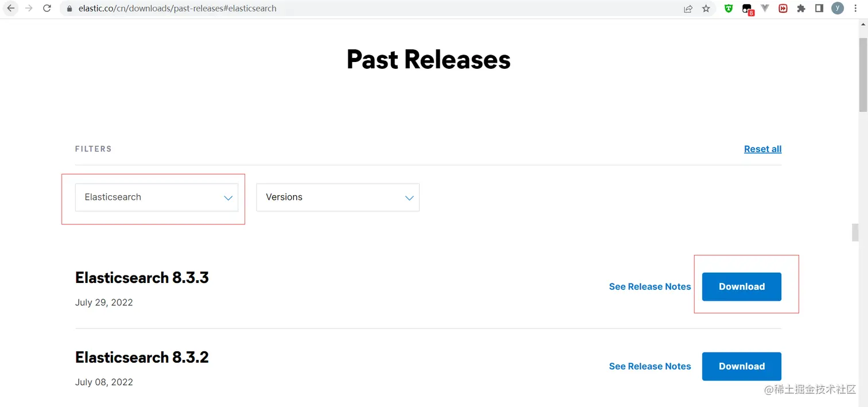The width and height of the screenshot is (868, 407).
Task: Click the address bar URL
Action: (x=177, y=9)
